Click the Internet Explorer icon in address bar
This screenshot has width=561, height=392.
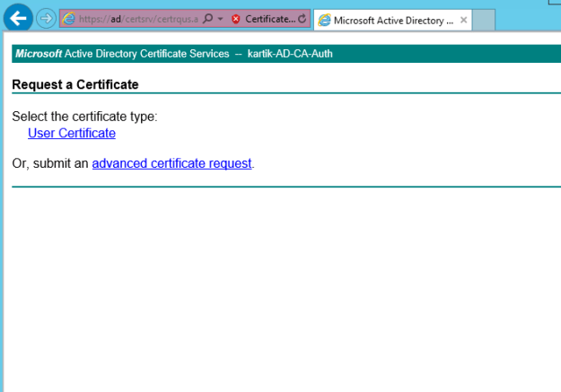tap(69, 19)
